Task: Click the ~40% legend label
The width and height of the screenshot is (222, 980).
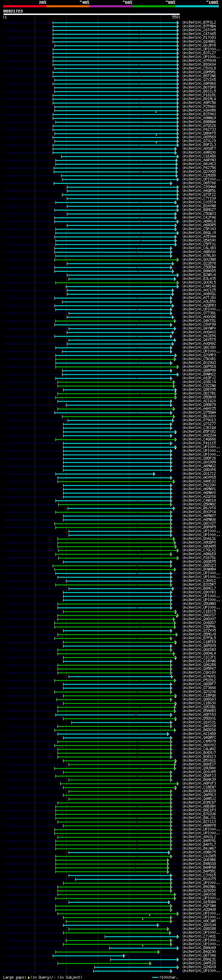Action: click(x=84, y=3)
